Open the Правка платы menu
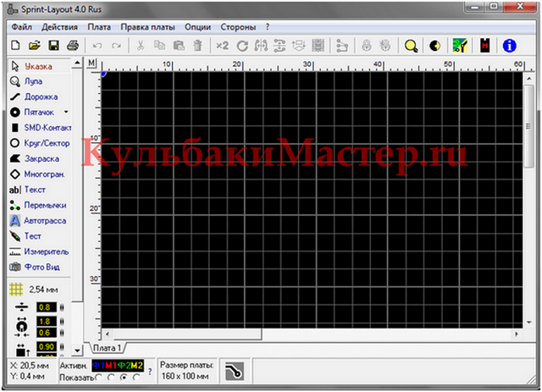Image resolution: width=542 pixels, height=392 pixels. (147, 27)
